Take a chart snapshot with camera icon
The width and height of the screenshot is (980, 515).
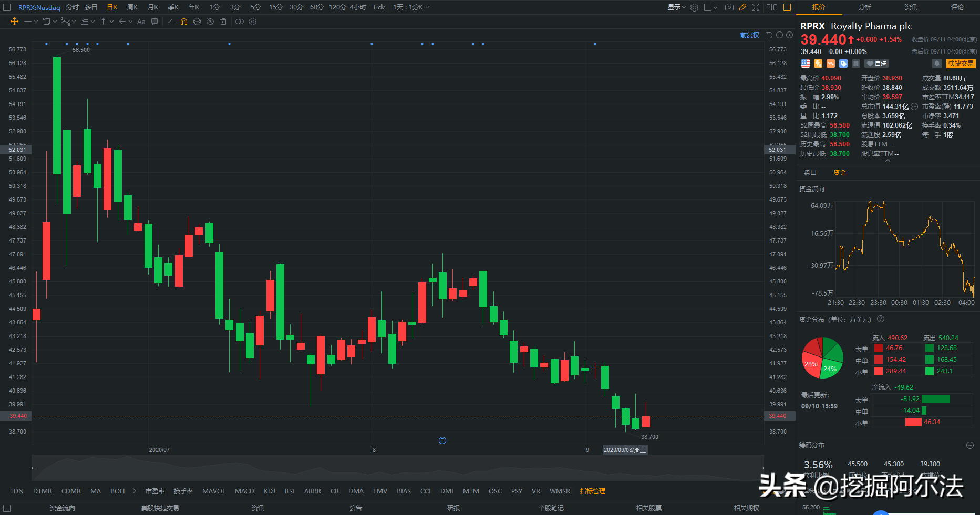(729, 7)
